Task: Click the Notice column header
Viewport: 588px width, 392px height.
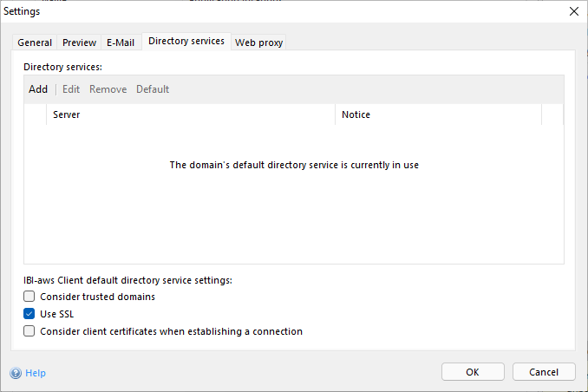Action: point(438,114)
